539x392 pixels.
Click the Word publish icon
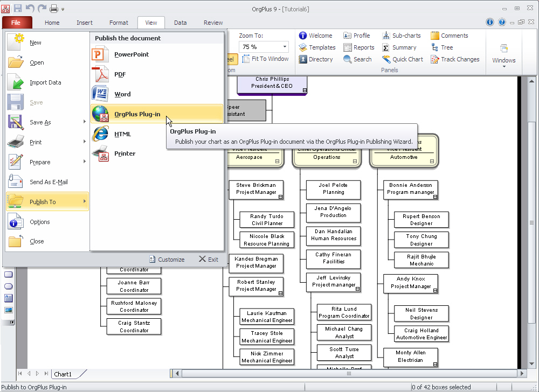coord(100,94)
